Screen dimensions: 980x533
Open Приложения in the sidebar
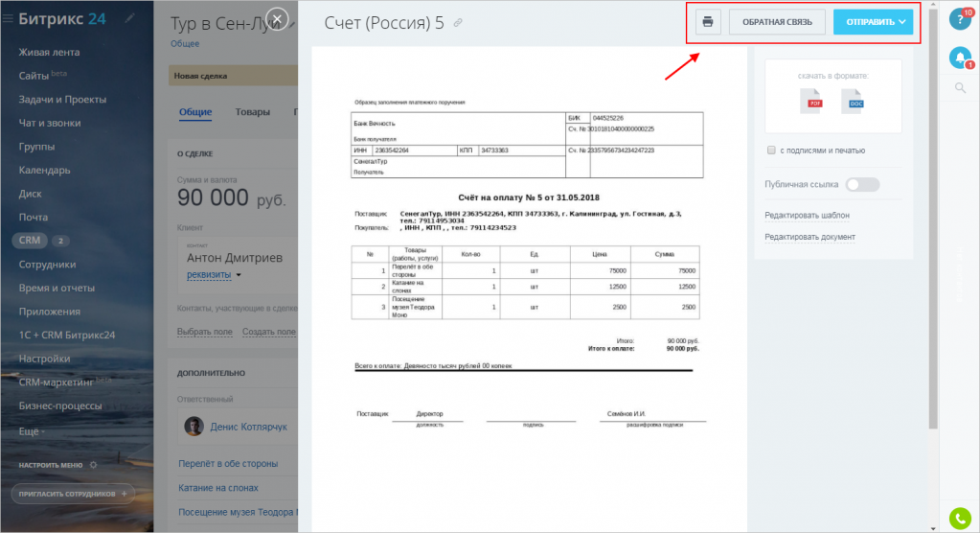(50, 312)
